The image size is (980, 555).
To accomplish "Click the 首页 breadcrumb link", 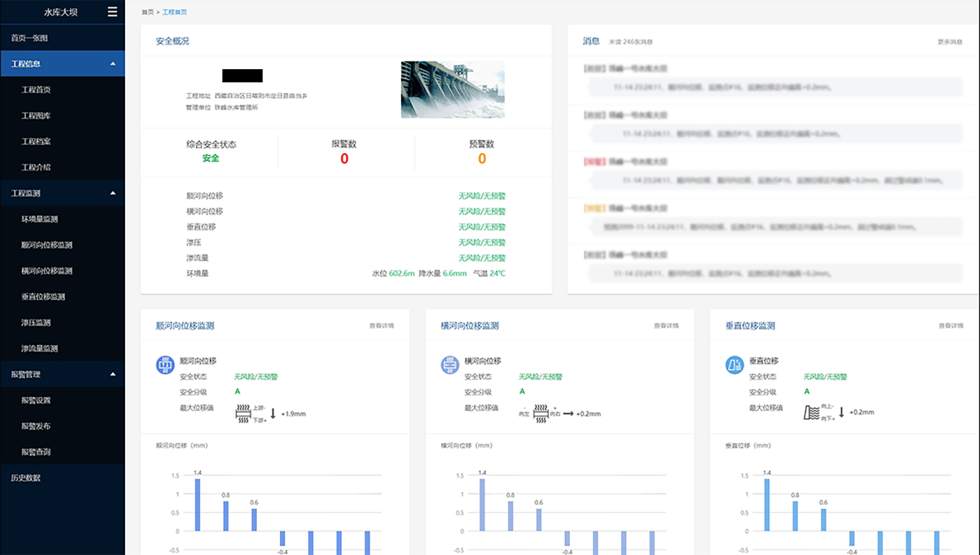I will click(147, 12).
